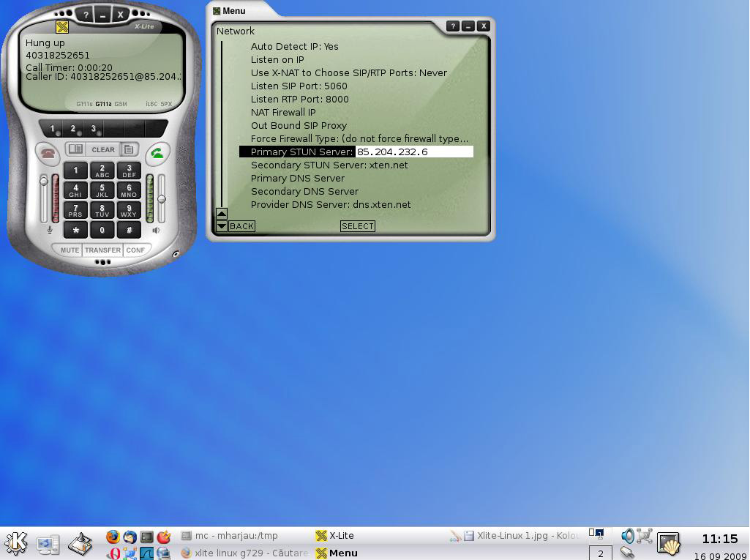Viewport: 750px width, 560px height.
Task: Click the SELECT button in the Menu window
Action: pyautogui.click(x=358, y=226)
